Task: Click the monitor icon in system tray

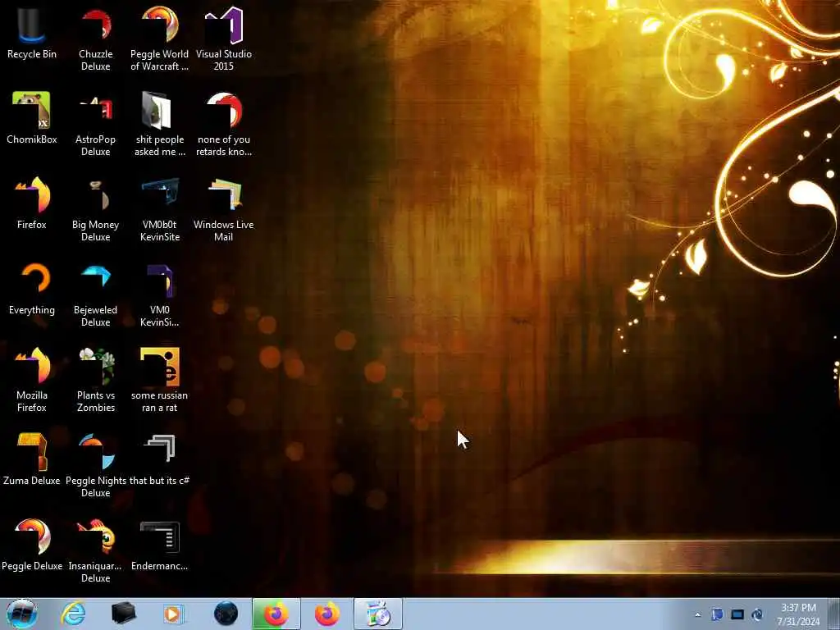Action: (737, 614)
